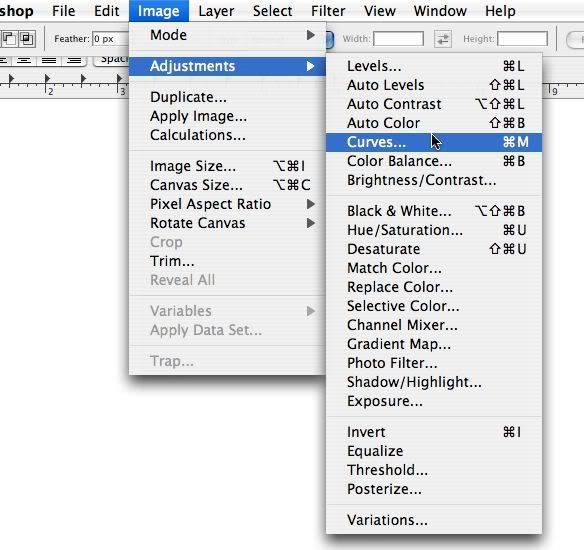Click the swap width and height icon
584x550 pixels.
443,39
